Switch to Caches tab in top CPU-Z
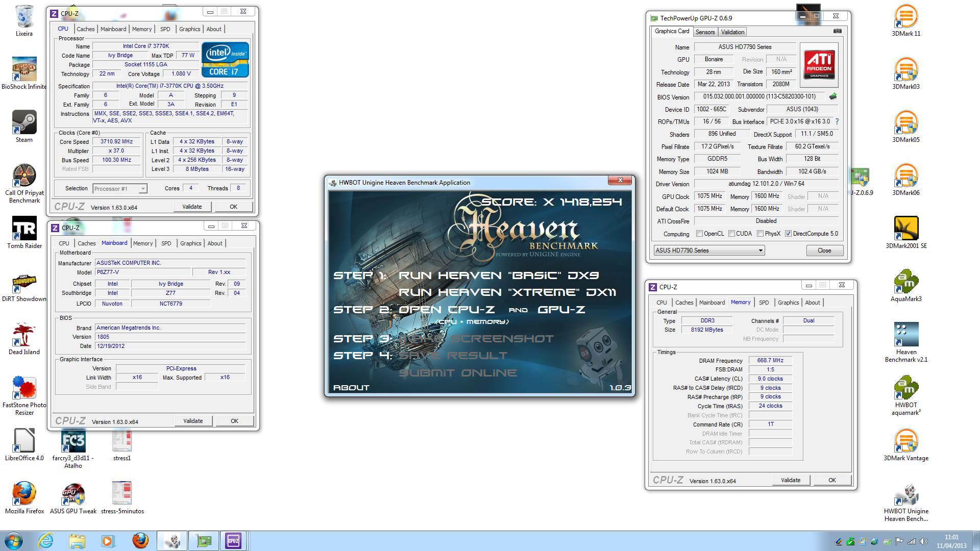This screenshot has height=551, width=980. coord(85,29)
